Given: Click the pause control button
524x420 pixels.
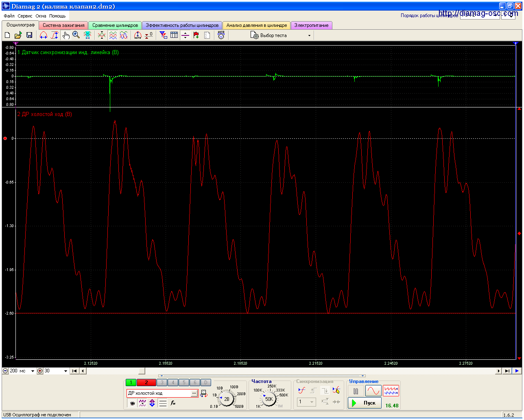Looking at the screenshot, I should point(356,391).
